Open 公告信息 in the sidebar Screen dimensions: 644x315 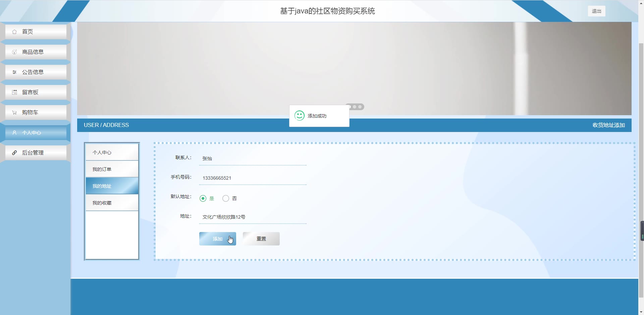[36, 72]
